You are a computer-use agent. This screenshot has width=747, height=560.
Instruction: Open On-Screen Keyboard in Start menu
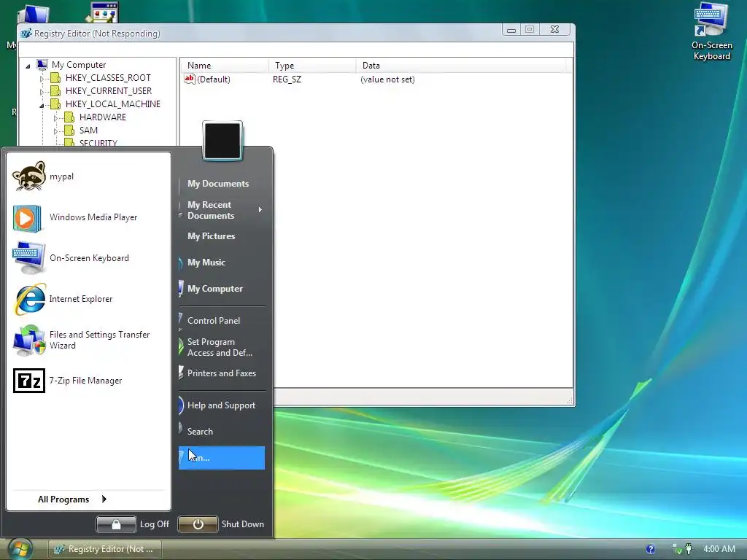[x=88, y=258]
